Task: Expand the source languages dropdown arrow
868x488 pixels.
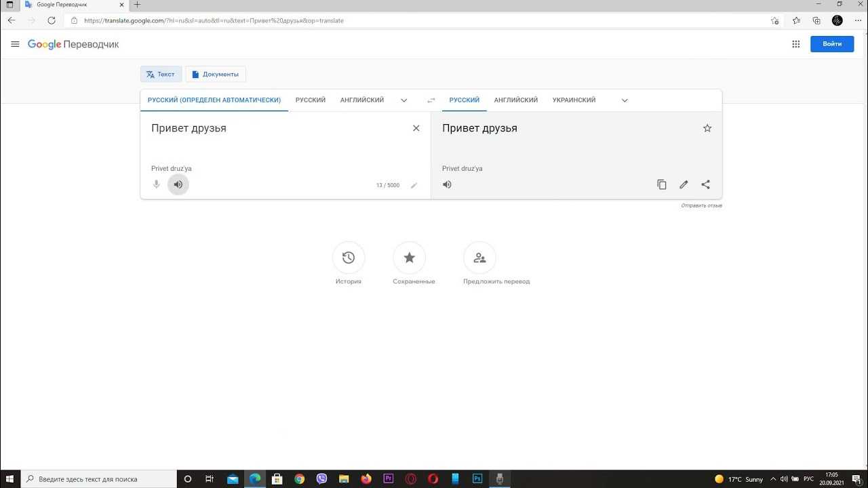Action: (404, 100)
